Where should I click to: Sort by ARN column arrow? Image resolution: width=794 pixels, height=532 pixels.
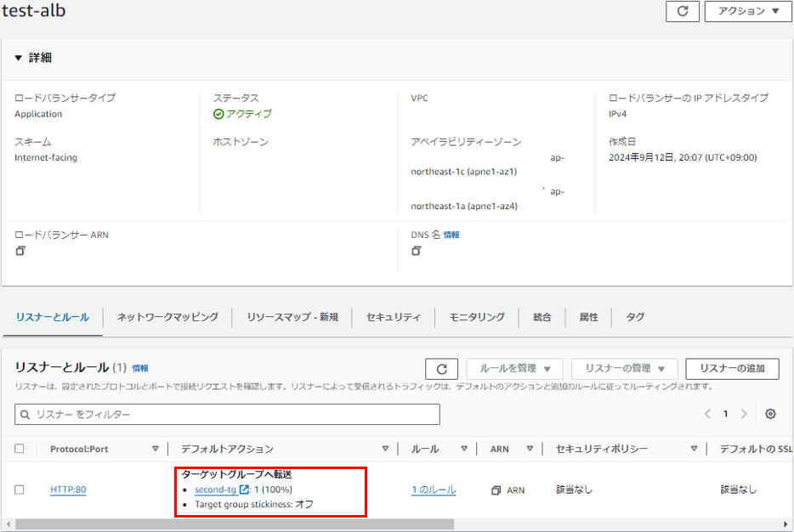click(x=530, y=449)
